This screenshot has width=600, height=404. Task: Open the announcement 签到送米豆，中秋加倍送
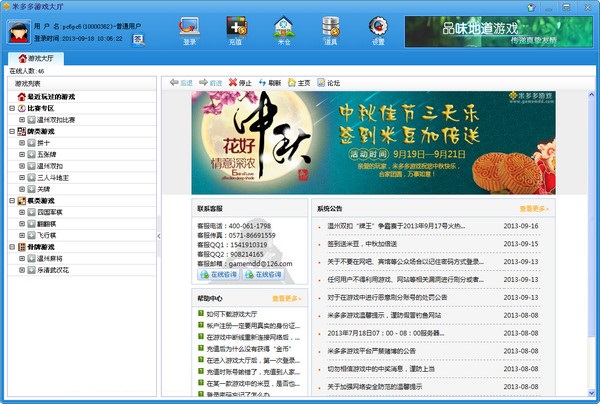pyautogui.click(x=362, y=244)
